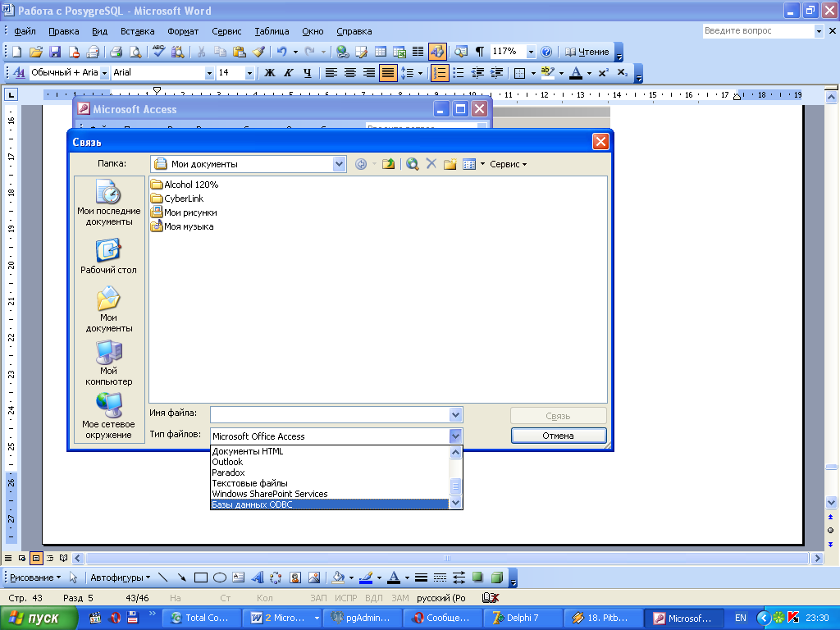Click the Superscript x² icon

point(603,72)
